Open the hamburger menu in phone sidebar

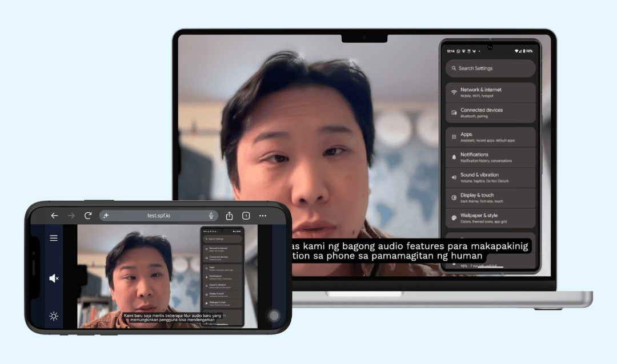tap(54, 238)
